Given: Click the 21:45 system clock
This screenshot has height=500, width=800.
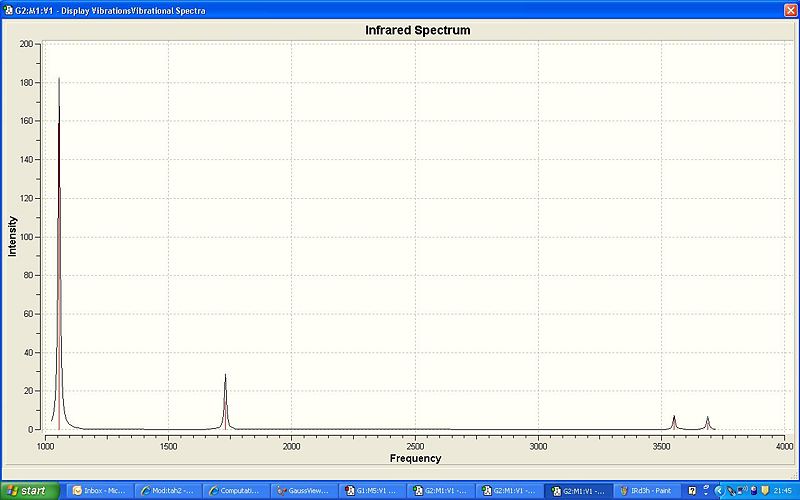Looking at the screenshot, I should [x=783, y=491].
